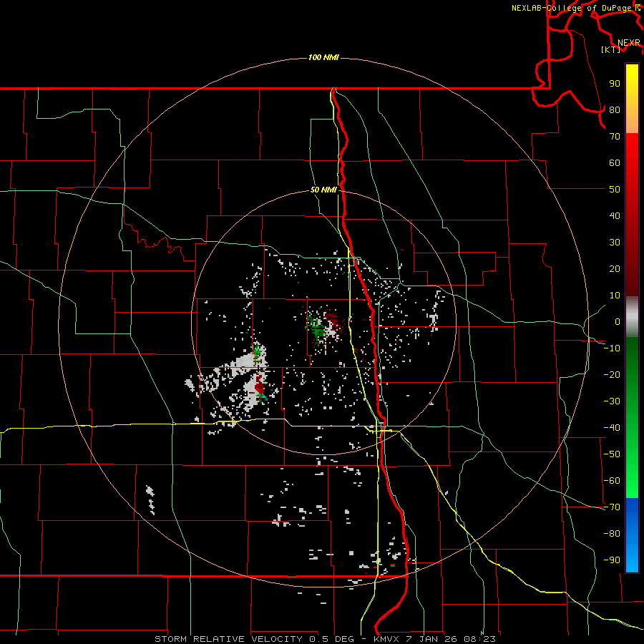Image resolution: width=644 pixels, height=644 pixels.
Task: Click the 20 value on velocity scale
Action: [615, 268]
